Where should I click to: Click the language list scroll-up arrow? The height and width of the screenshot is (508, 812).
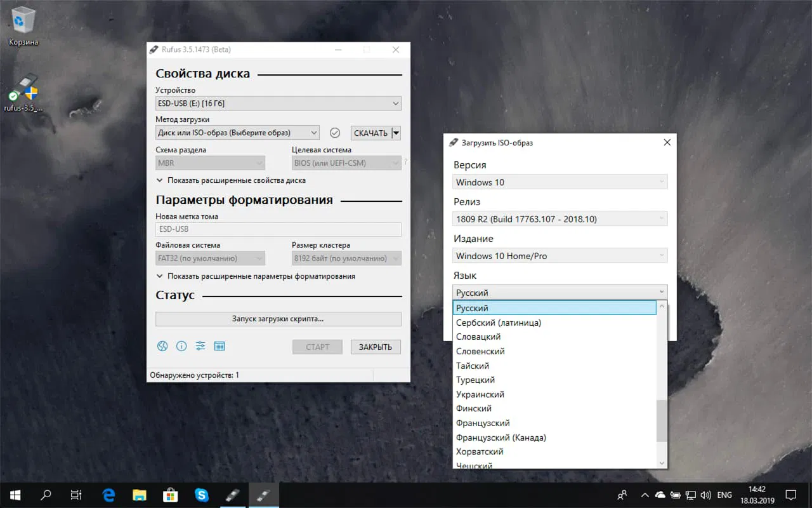(662, 307)
